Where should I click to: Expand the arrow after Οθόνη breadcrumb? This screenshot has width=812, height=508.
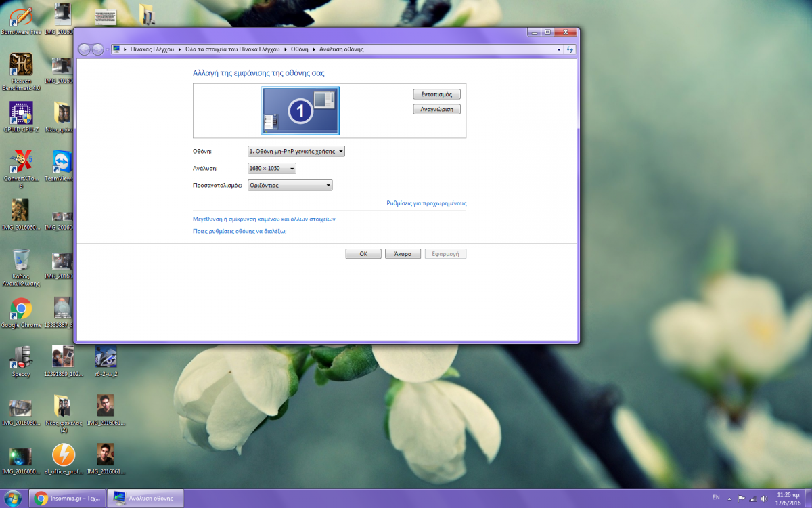[314, 49]
